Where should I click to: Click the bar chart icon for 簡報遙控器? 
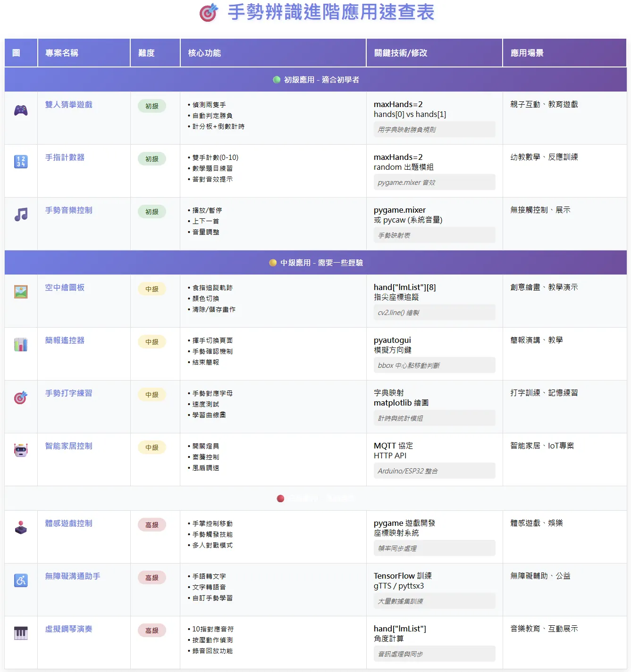(21, 345)
